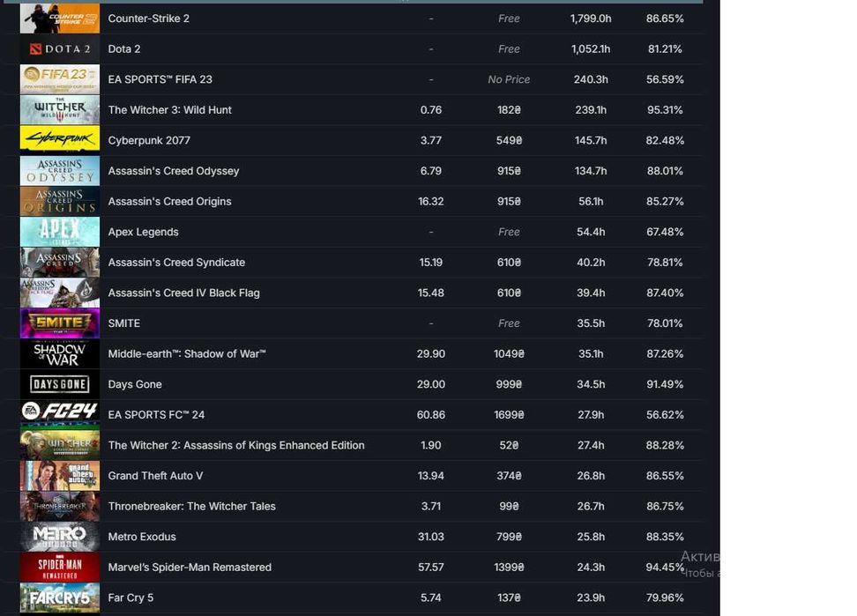Select The Witcher 3: Wild Hunt title
This screenshot has height=616, width=857.
click(170, 110)
